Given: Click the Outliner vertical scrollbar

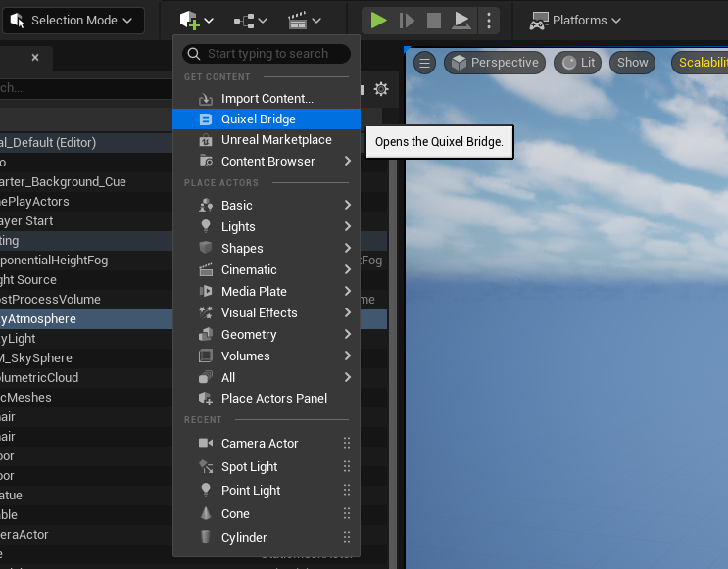Looking at the screenshot, I should tap(393, 362).
